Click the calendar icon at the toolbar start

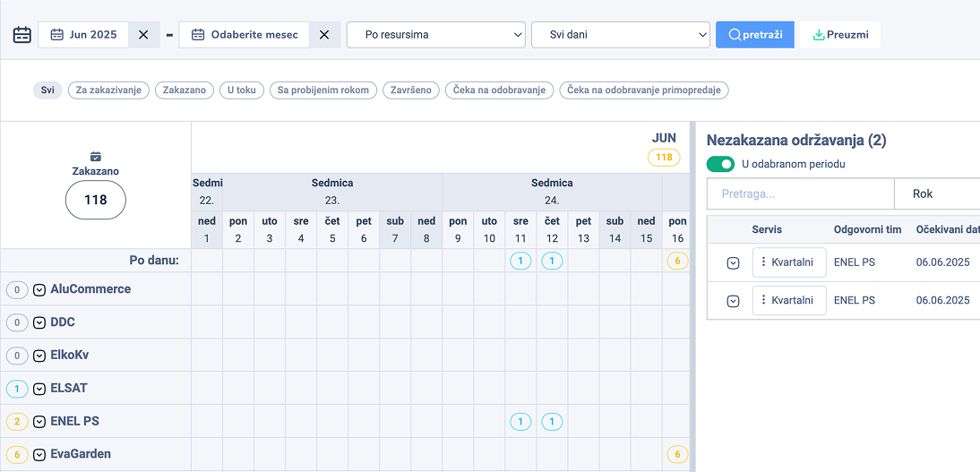[x=21, y=34]
